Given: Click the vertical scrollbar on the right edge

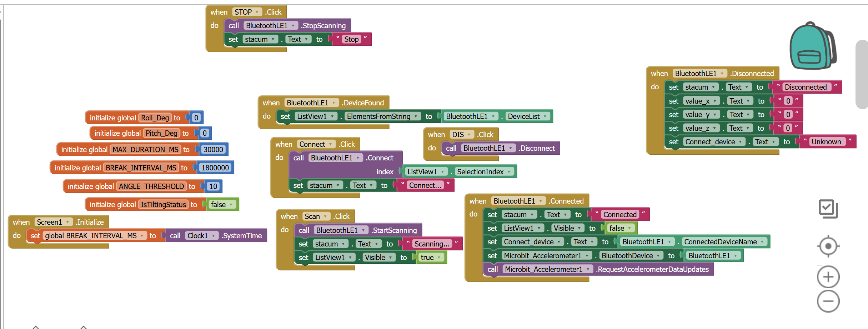Looking at the screenshot, I should [862, 74].
